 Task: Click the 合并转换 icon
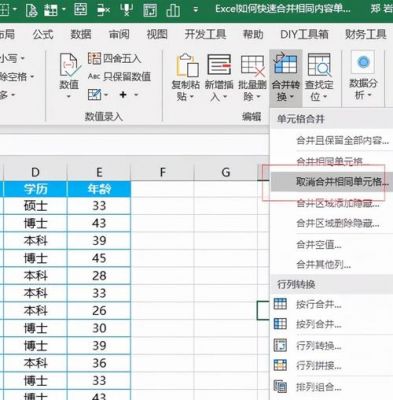285,63
